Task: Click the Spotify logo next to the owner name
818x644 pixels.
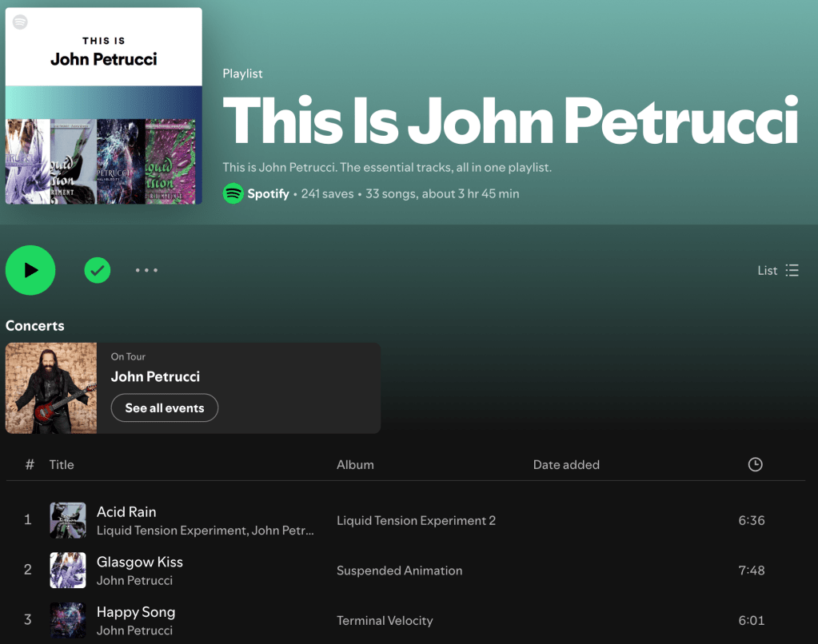Action: pyautogui.click(x=233, y=193)
